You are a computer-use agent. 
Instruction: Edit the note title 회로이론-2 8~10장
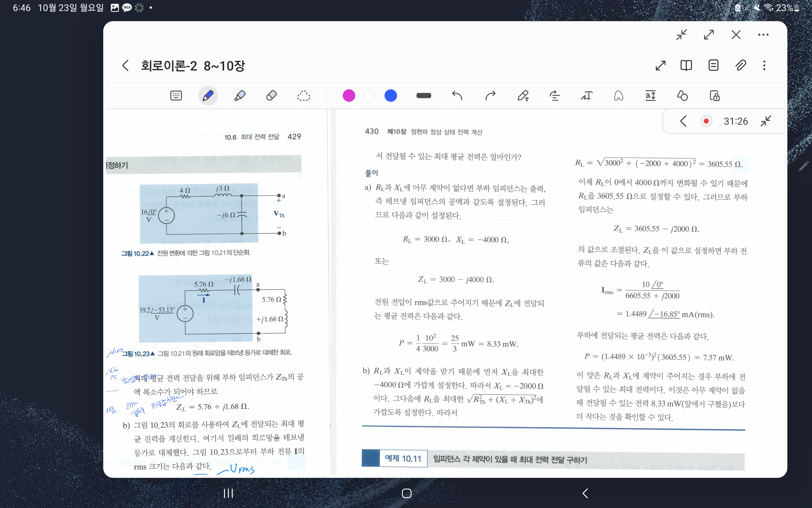pos(193,66)
